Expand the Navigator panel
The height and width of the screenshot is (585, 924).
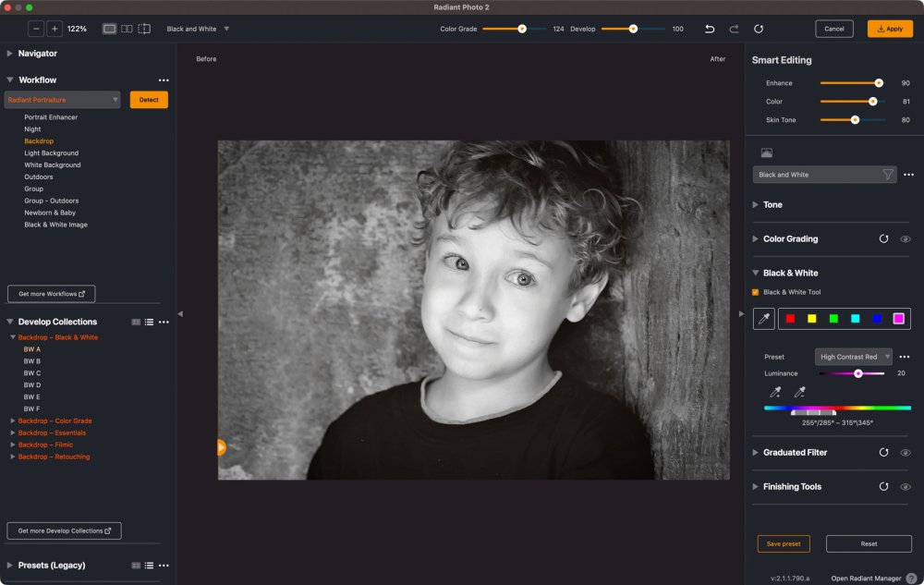point(9,54)
